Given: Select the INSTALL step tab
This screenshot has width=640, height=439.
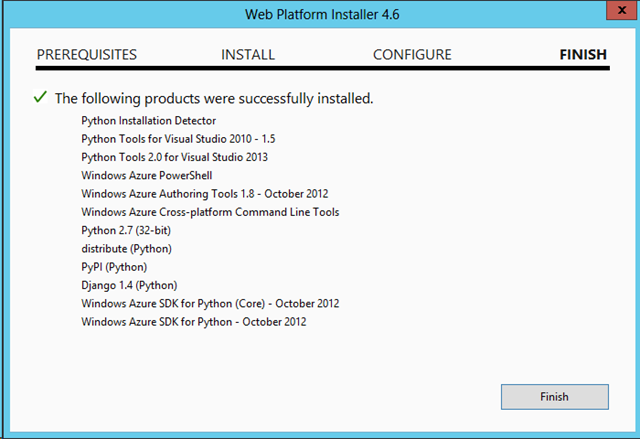Looking at the screenshot, I should [248, 55].
